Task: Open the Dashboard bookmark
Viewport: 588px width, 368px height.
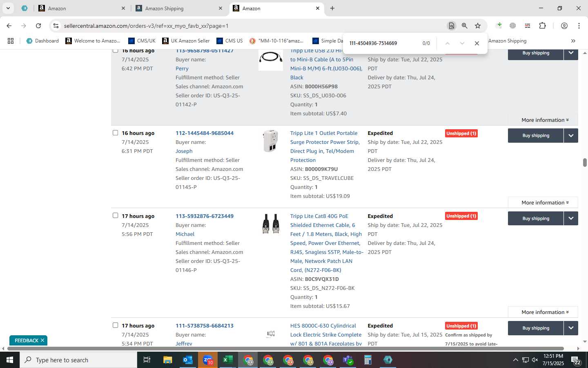Action: point(42,41)
